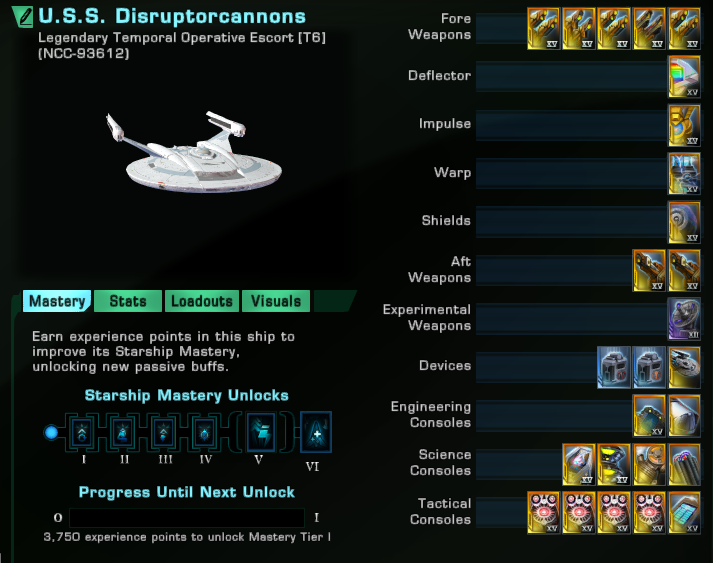
Task: Open the Stats tab
Action: click(x=128, y=301)
